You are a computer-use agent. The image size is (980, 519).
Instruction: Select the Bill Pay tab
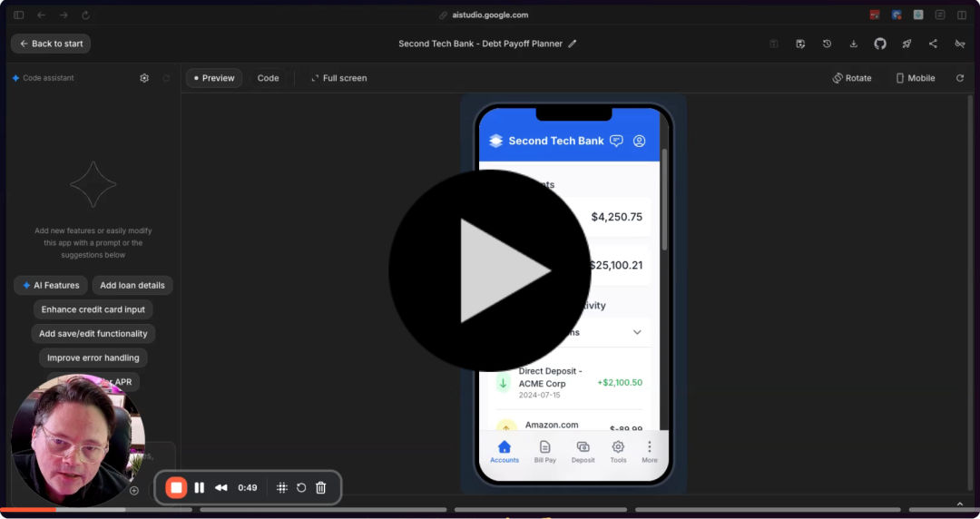(544, 451)
